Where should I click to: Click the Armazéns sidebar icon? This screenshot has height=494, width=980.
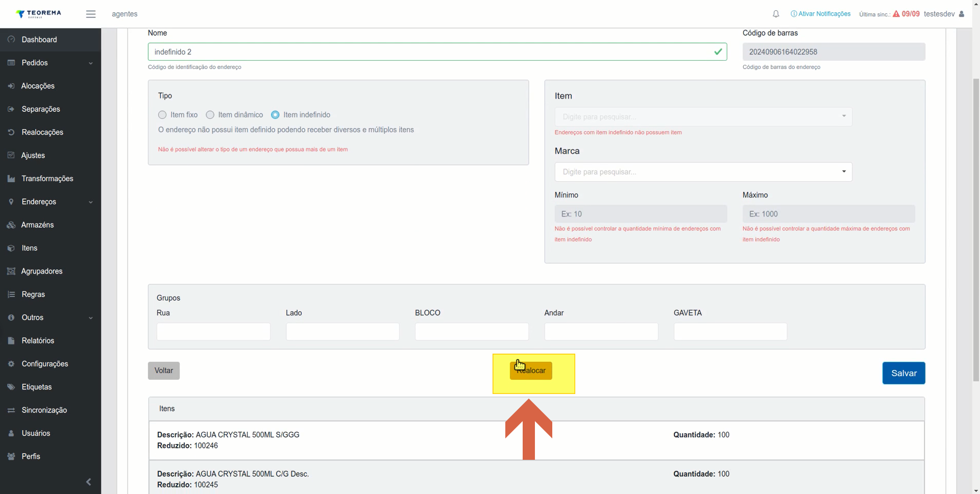(x=11, y=225)
